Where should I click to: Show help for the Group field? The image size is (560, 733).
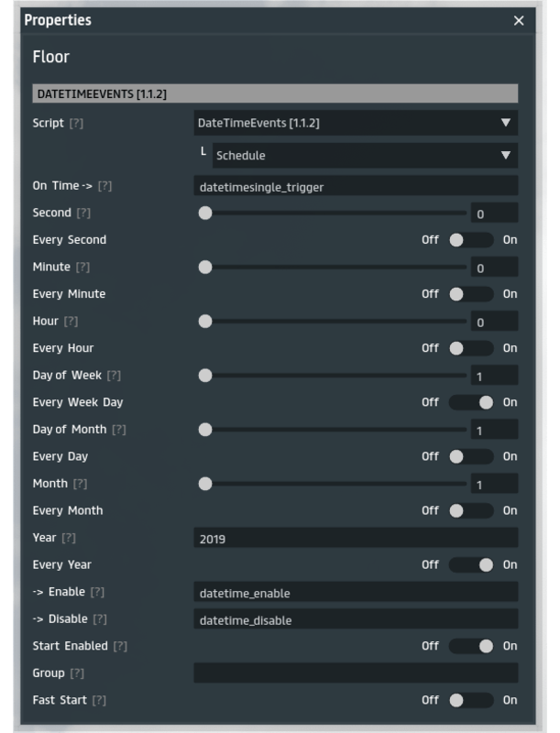pyautogui.click(x=77, y=673)
